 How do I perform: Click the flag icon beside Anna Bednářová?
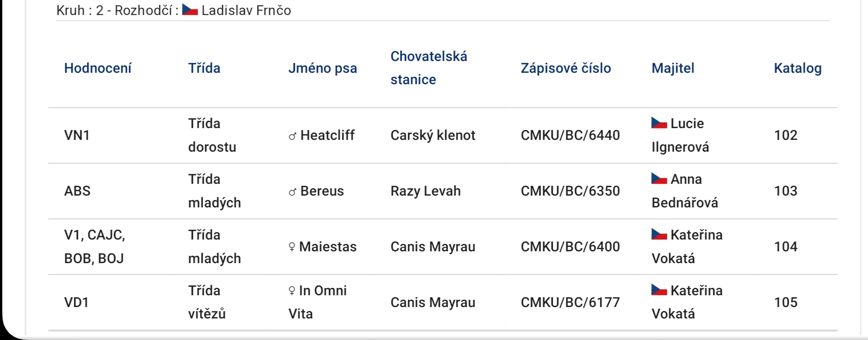(659, 179)
